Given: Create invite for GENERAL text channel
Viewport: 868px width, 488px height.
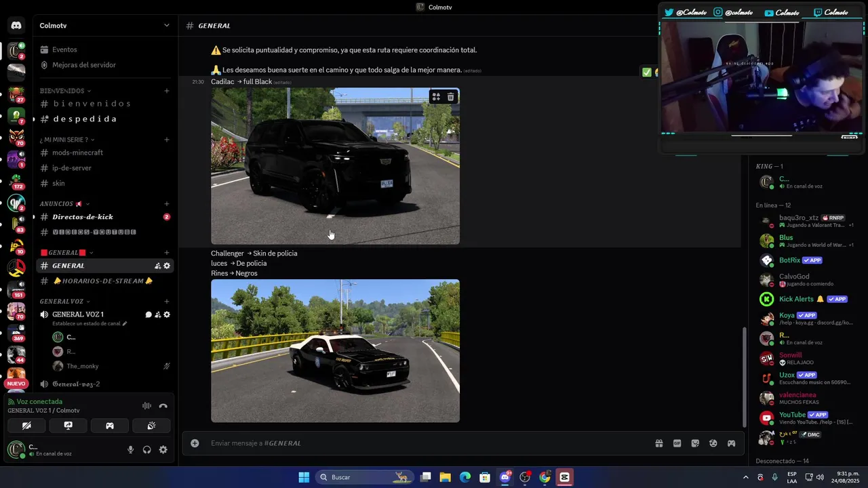Looking at the screenshot, I should point(157,266).
